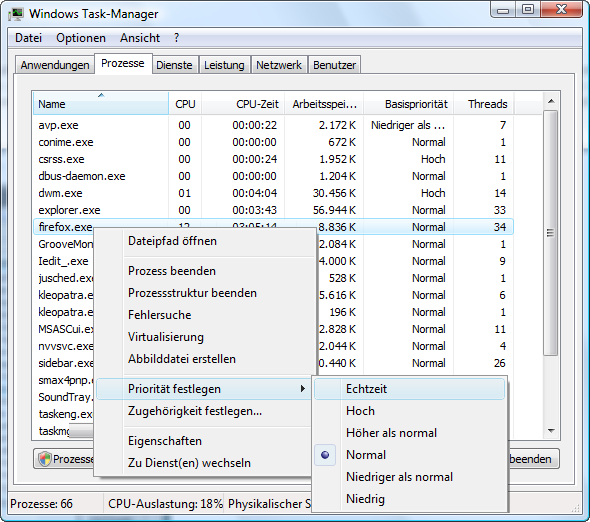Sort by the Name column header
The height and width of the screenshot is (522, 590).
[x=101, y=103]
